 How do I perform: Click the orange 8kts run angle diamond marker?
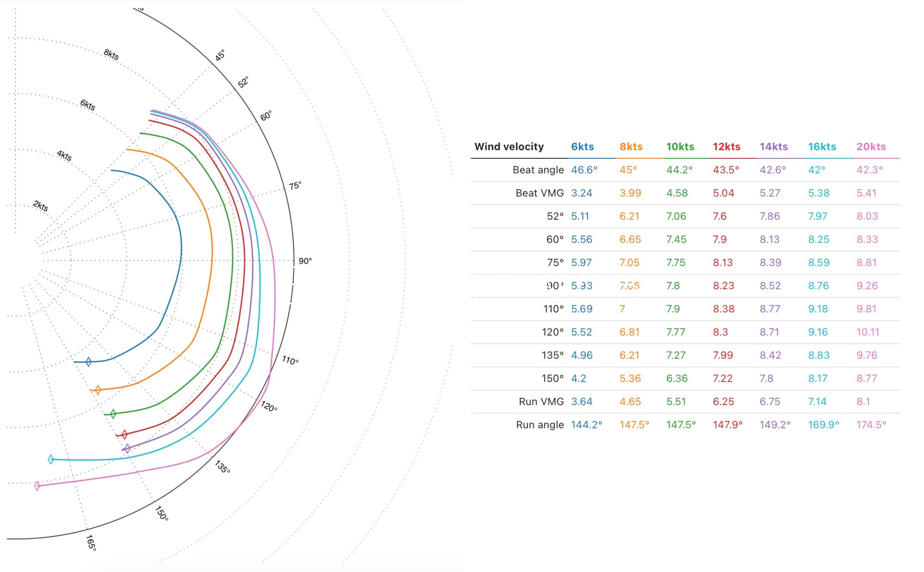98,390
